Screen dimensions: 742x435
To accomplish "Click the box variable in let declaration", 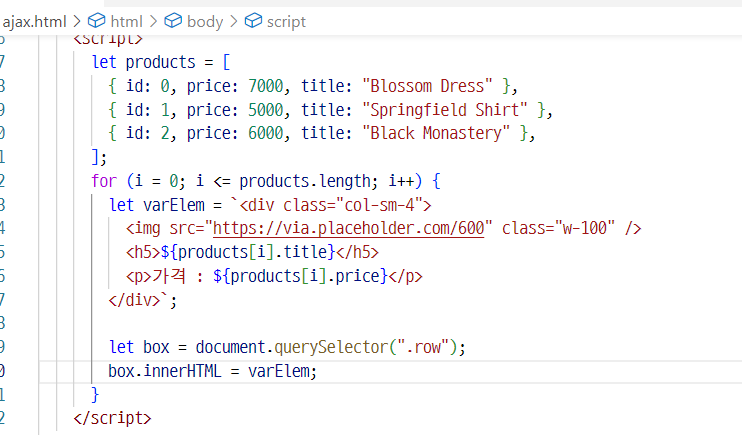I will [156, 347].
